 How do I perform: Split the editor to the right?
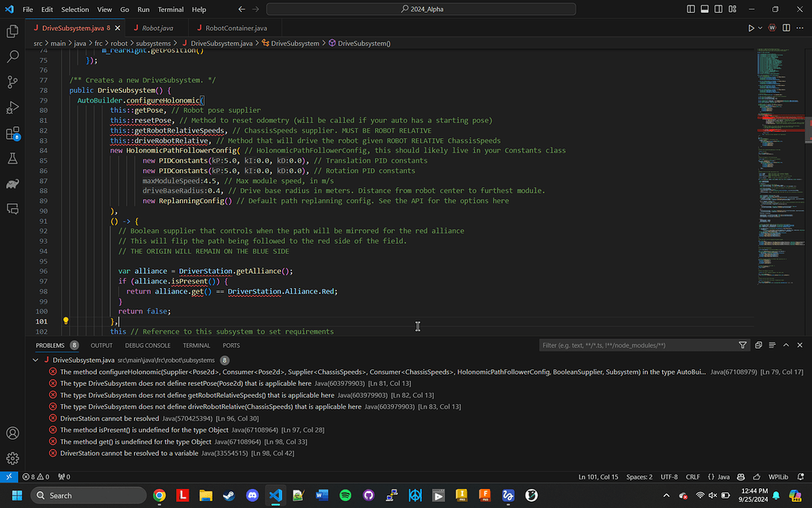(x=786, y=27)
